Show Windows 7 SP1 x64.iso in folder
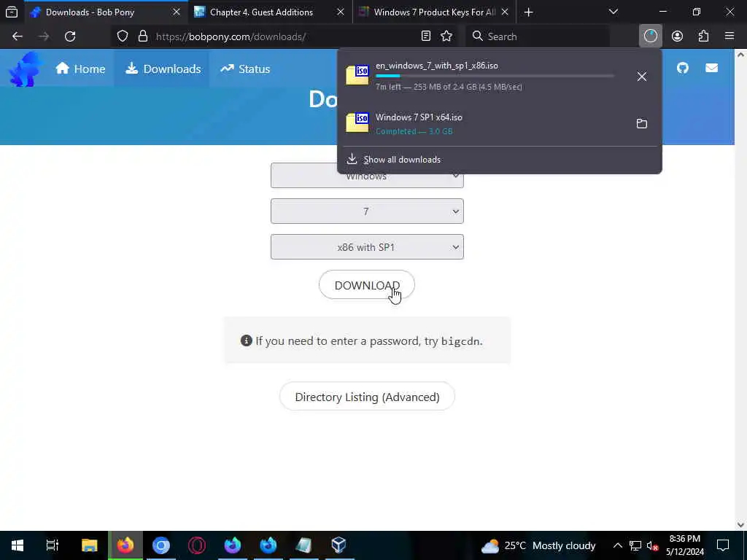Screen dimensions: 747x560 [642, 123]
